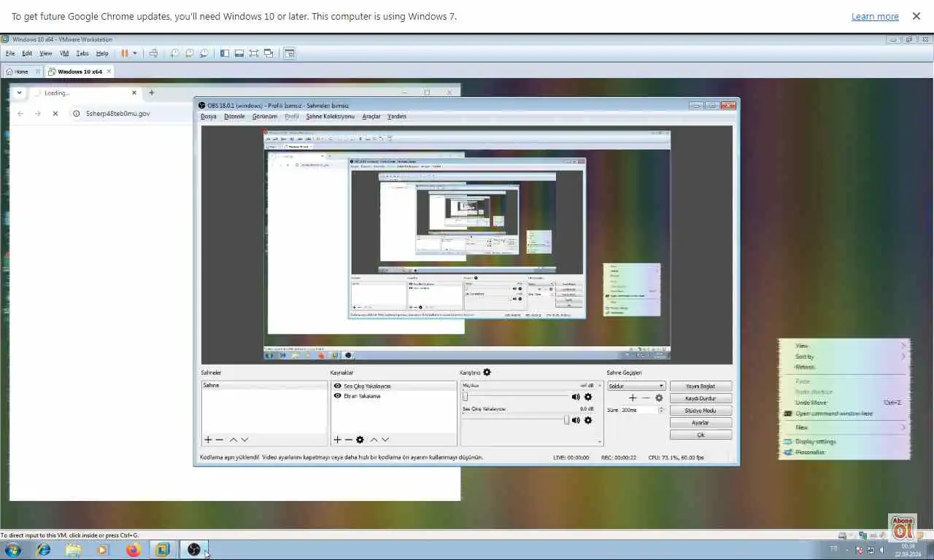The width and height of the screenshot is (934, 560).
Task: Expand the Sort by submenu in the context menu
Action: pyautogui.click(x=903, y=357)
